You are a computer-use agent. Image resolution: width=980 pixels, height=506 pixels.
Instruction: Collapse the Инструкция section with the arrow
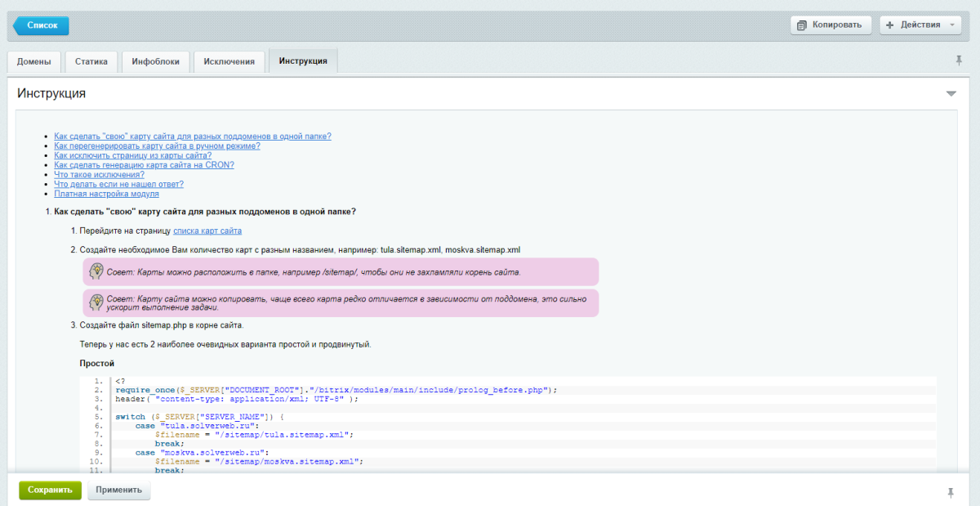coord(951,94)
